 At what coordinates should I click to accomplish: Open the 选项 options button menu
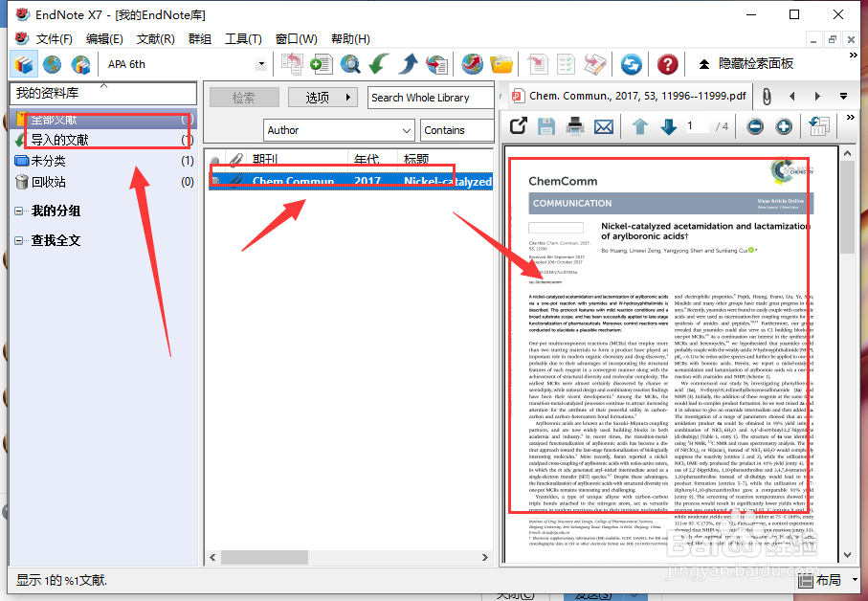click(323, 98)
